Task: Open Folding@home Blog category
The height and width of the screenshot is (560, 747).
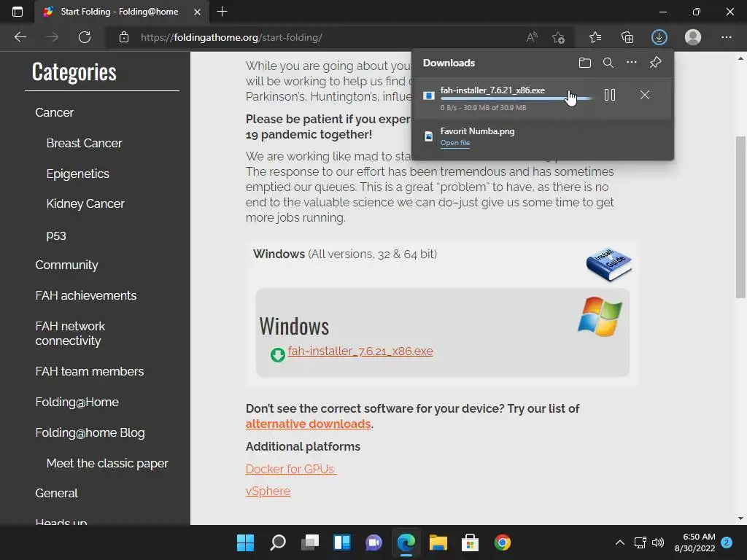Action: coord(90,432)
